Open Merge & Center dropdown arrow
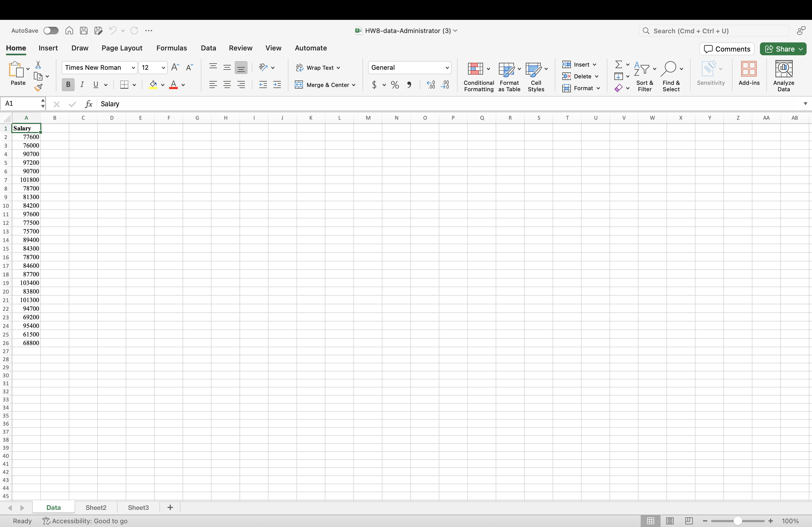 tap(354, 85)
